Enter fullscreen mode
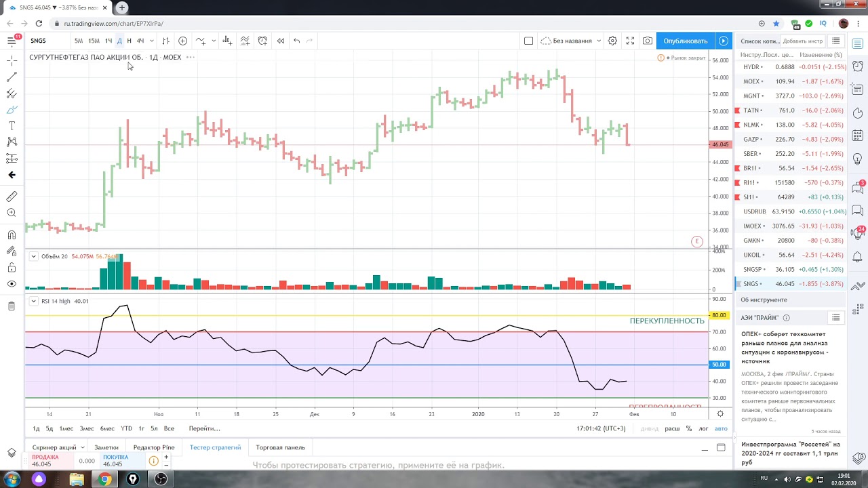Screen dimensions: 868x488 click(630, 41)
